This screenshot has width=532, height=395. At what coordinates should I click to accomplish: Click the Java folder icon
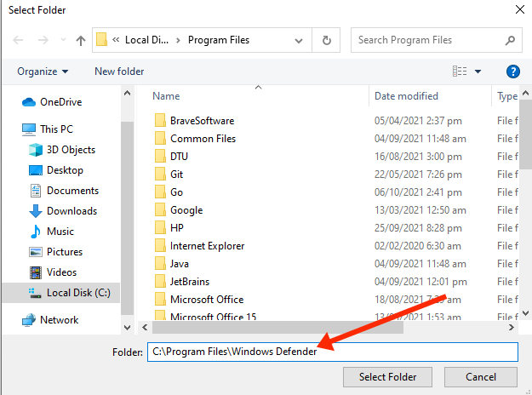coord(160,264)
